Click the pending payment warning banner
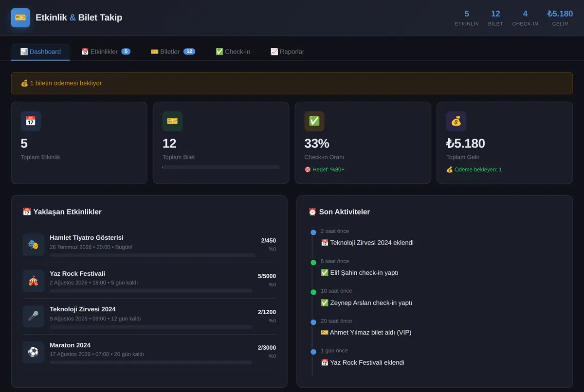The width and height of the screenshot is (584, 392). [x=292, y=83]
